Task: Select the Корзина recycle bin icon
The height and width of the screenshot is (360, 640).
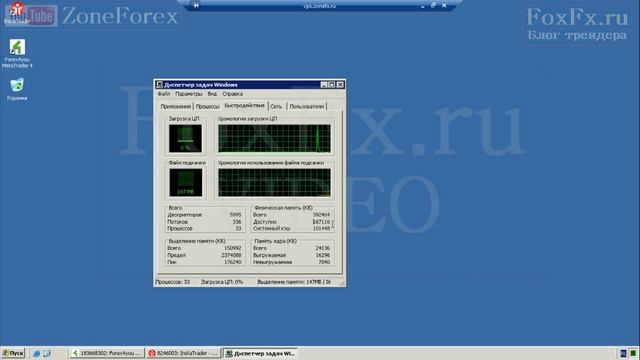Action: (x=17, y=89)
